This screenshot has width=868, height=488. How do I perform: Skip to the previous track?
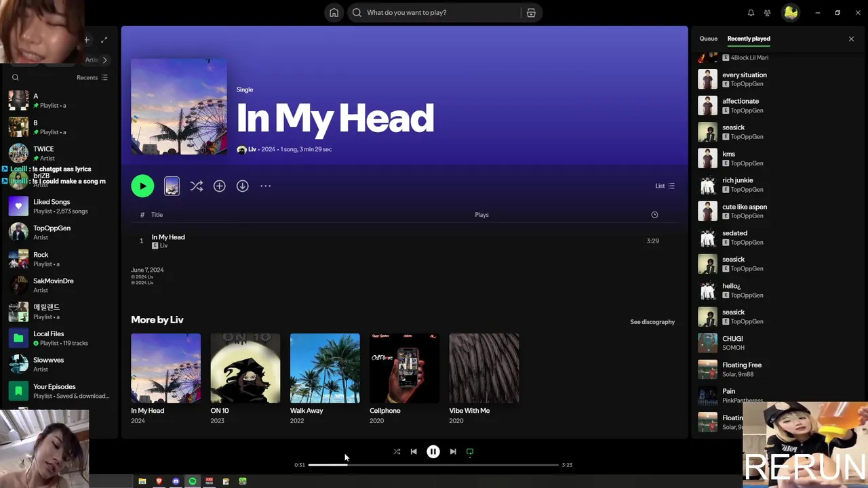[x=414, y=451]
